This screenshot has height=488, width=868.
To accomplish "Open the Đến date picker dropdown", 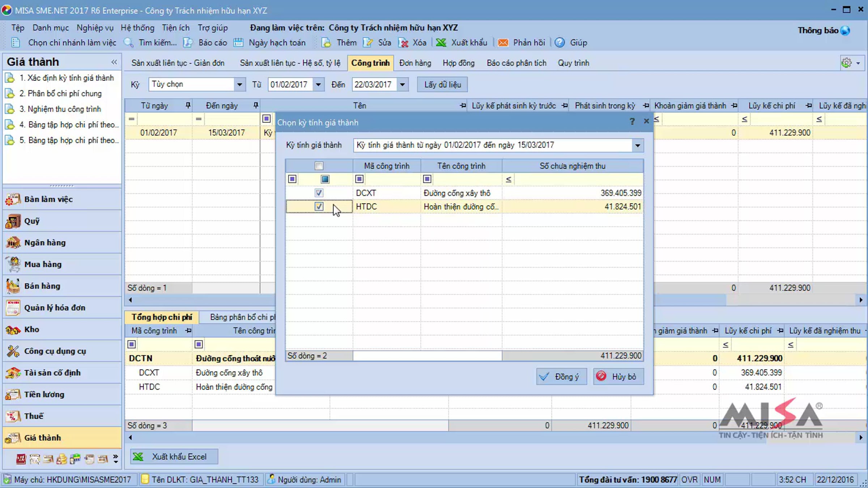I will (x=402, y=85).
